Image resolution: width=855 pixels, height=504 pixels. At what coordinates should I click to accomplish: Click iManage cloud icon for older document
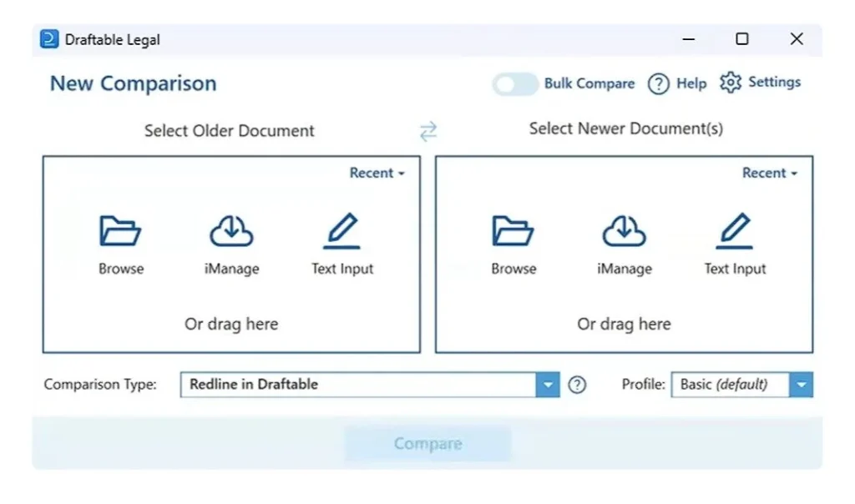[231, 231]
